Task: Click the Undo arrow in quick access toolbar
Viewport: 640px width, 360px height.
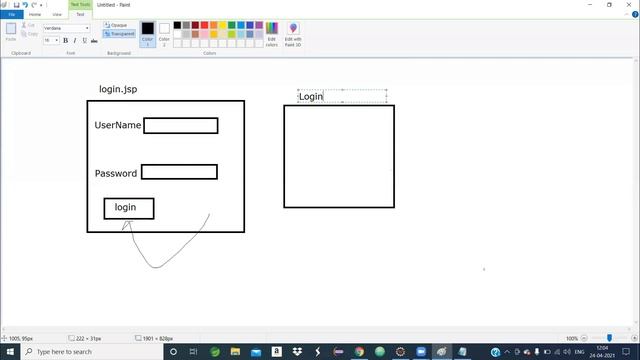Action: [25, 5]
